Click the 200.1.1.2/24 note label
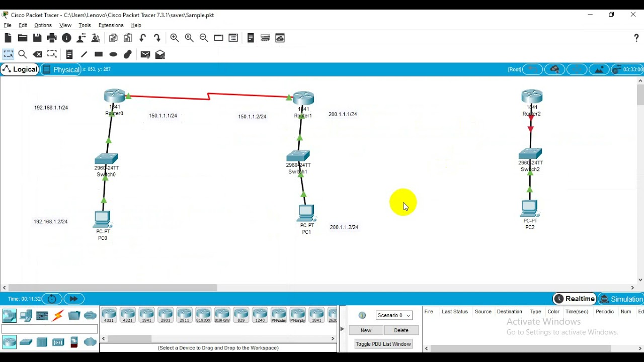This screenshot has width=644, height=362. pos(344,227)
